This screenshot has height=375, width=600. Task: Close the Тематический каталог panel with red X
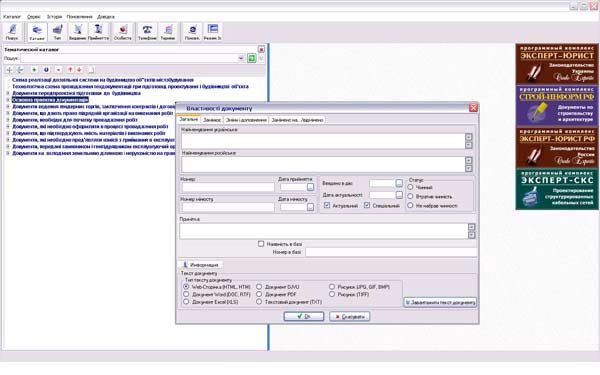pos(261,49)
